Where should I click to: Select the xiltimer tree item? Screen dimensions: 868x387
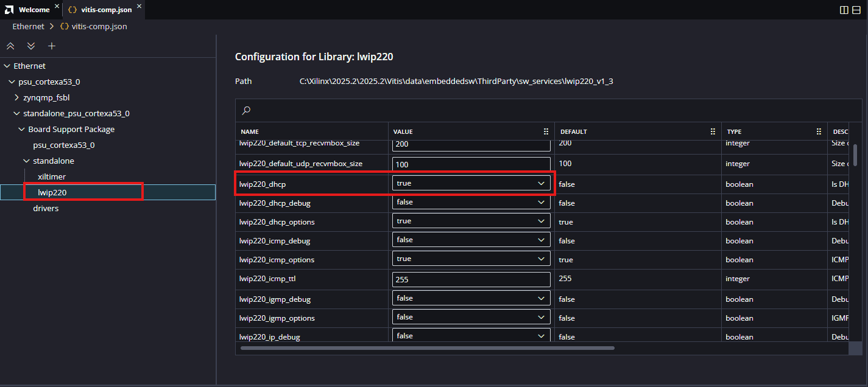pos(51,176)
